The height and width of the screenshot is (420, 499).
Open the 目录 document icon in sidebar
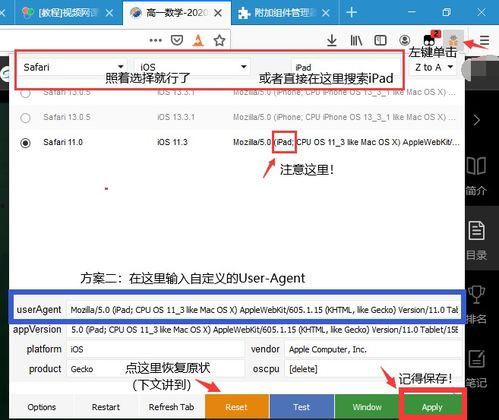pyautogui.click(x=476, y=231)
